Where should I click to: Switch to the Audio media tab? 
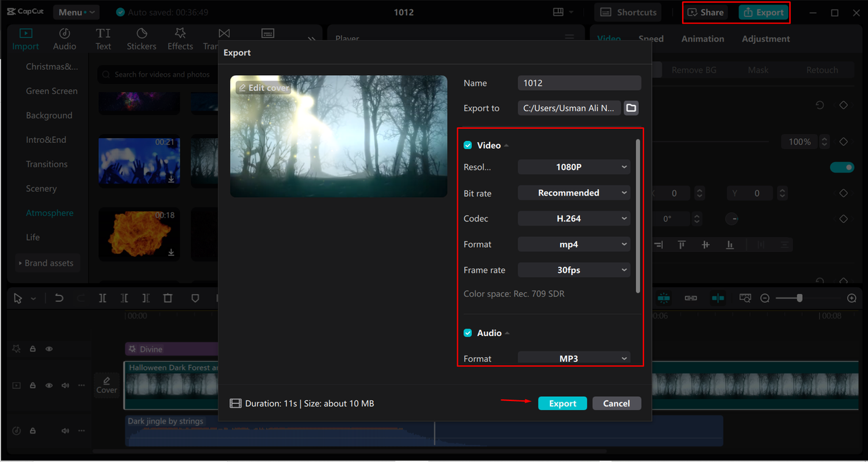[x=64, y=39]
